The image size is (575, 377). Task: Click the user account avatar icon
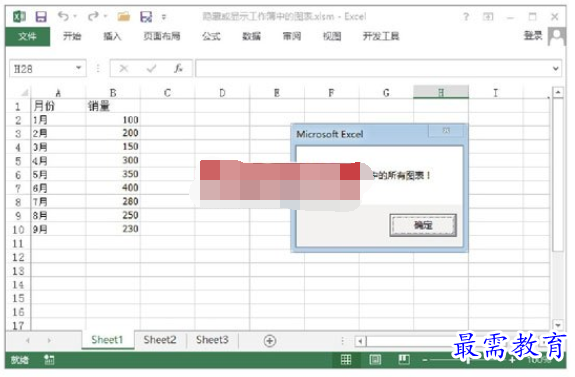pyautogui.click(x=557, y=37)
